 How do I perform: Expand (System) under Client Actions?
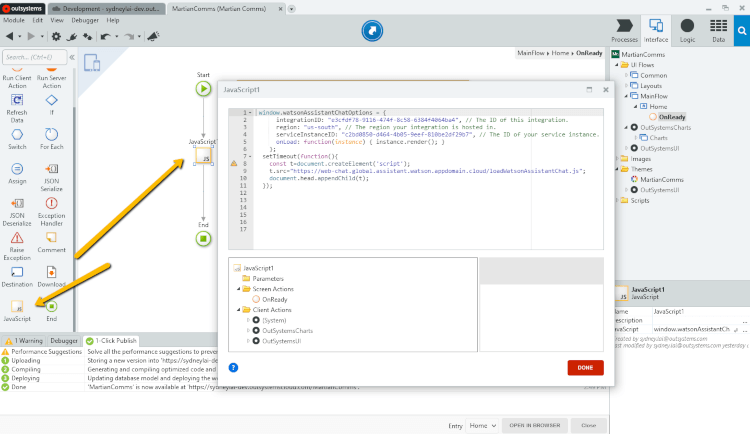coord(248,320)
